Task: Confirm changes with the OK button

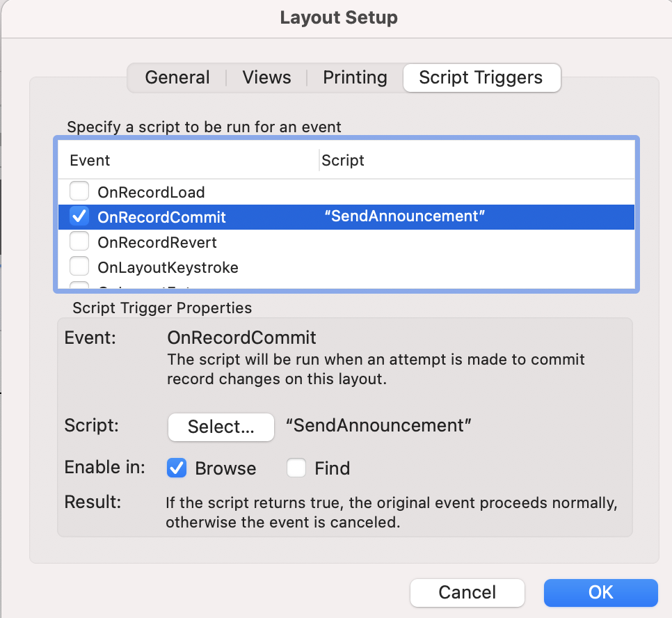Action: [601, 593]
